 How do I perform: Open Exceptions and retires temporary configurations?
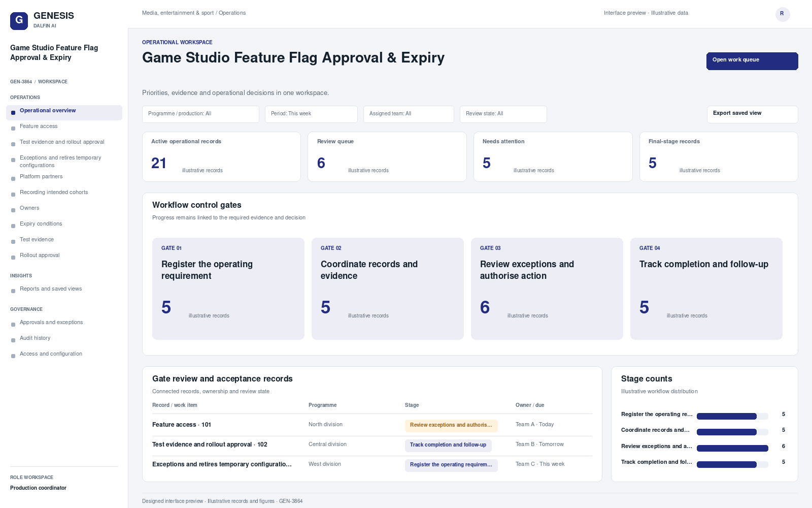coord(64,161)
